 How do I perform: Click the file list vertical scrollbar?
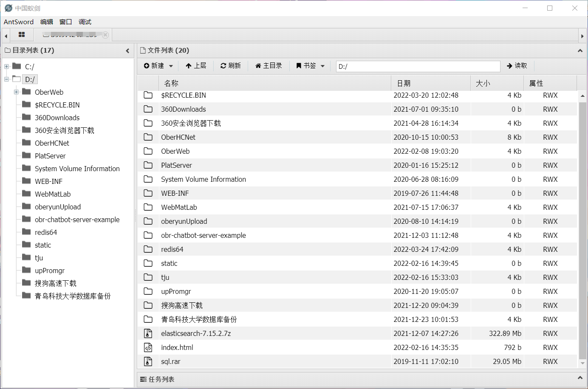[x=582, y=230]
